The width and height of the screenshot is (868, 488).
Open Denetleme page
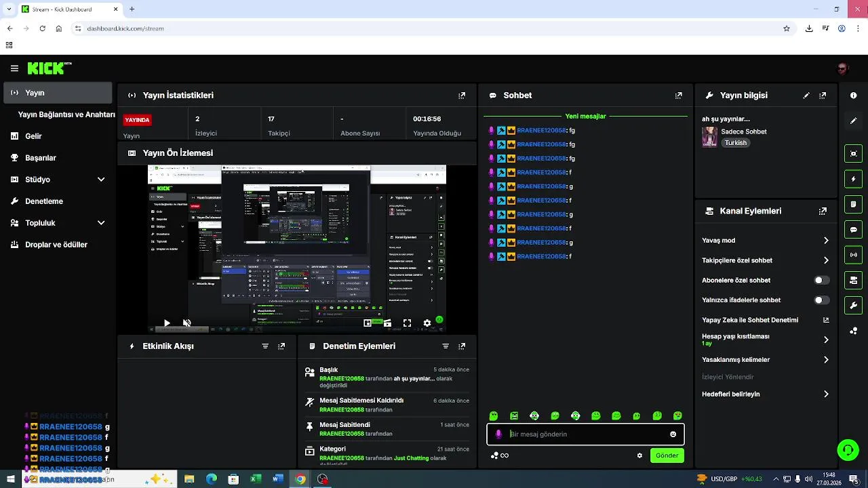pyautogui.click(x=58, y=201)
